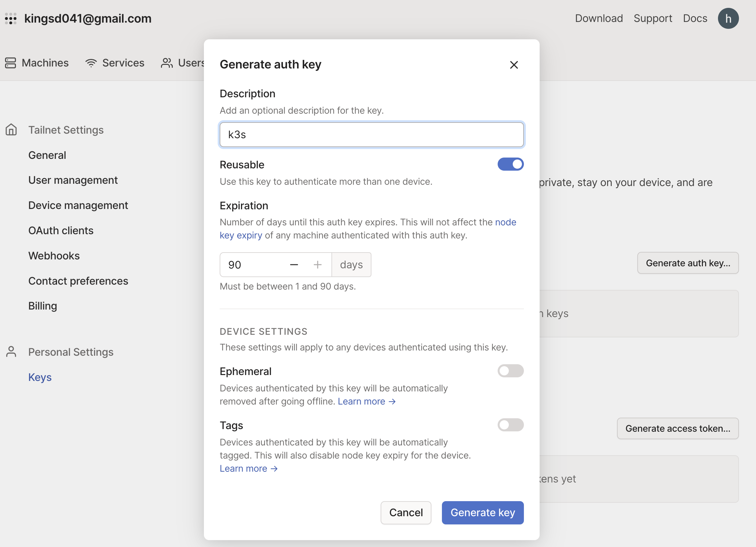Click the Services wifi icon
Image resolution: width=756 pixels, height=547 pixels.
tap(91, 63)
